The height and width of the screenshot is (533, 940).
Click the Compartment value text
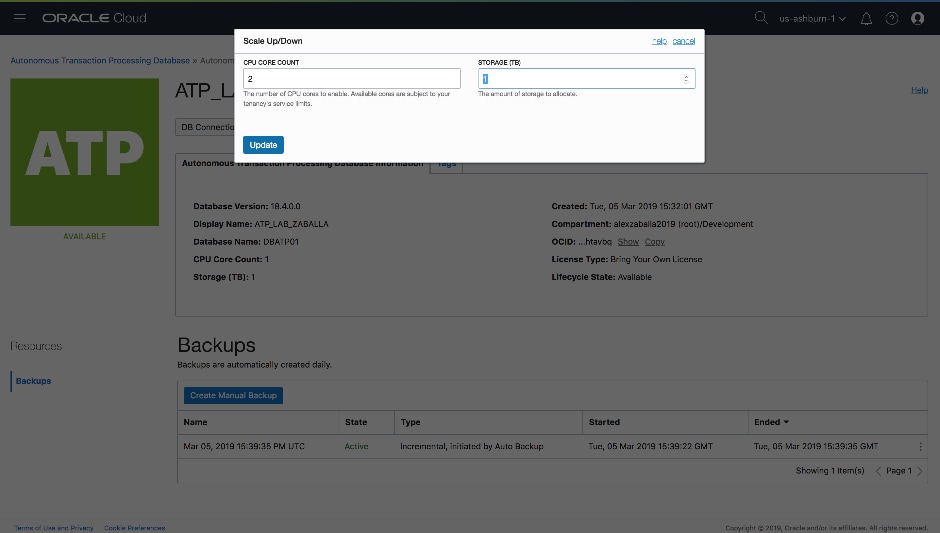pyautogui.click(x=683, y=224)
